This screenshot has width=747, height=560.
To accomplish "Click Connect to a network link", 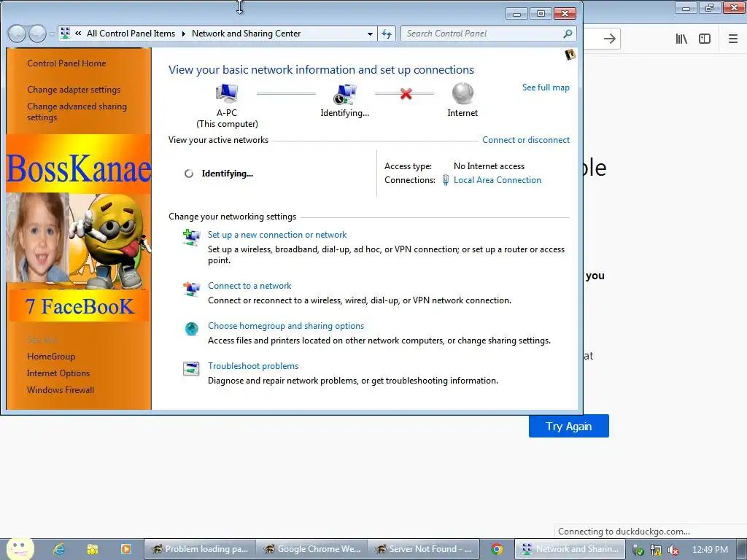I will point(249,286).
